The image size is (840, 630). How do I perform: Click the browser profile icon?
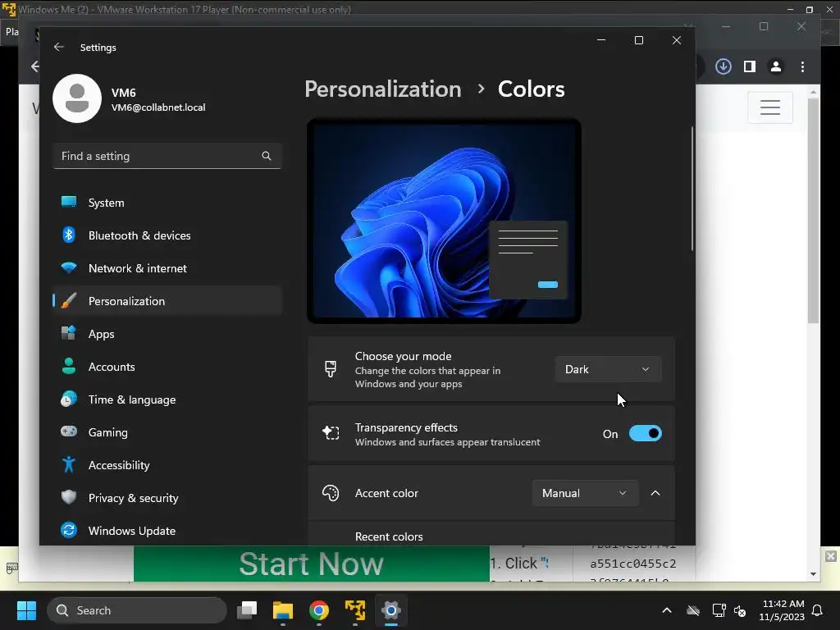click(776, 66)
